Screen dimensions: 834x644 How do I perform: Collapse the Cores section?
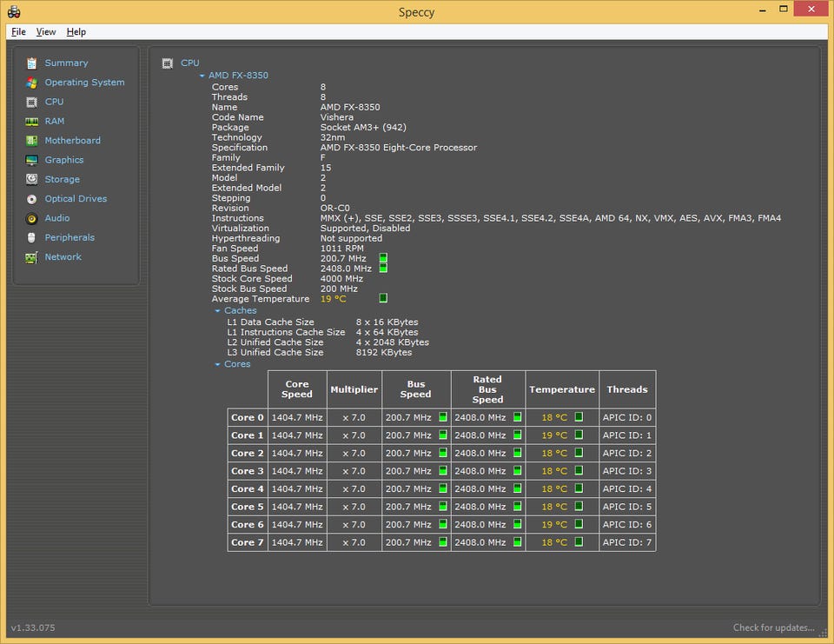(x=218, y=364)
